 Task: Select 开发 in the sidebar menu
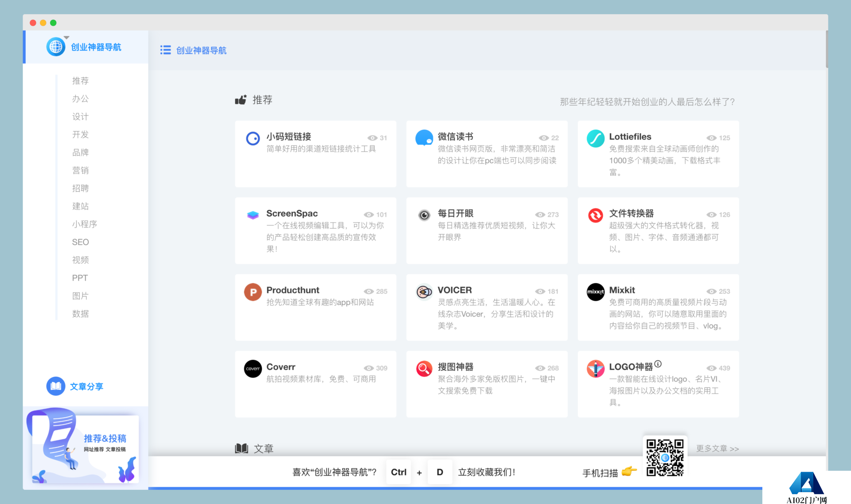80,134
